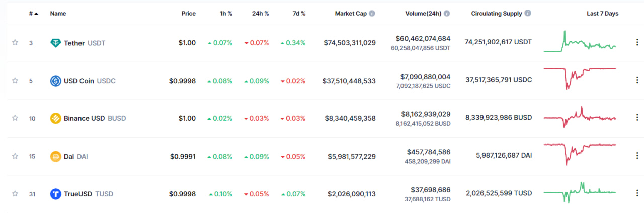Click Tether volume $60,462,074,684
This screenshot has height=216, width=644.
[423, 38]
